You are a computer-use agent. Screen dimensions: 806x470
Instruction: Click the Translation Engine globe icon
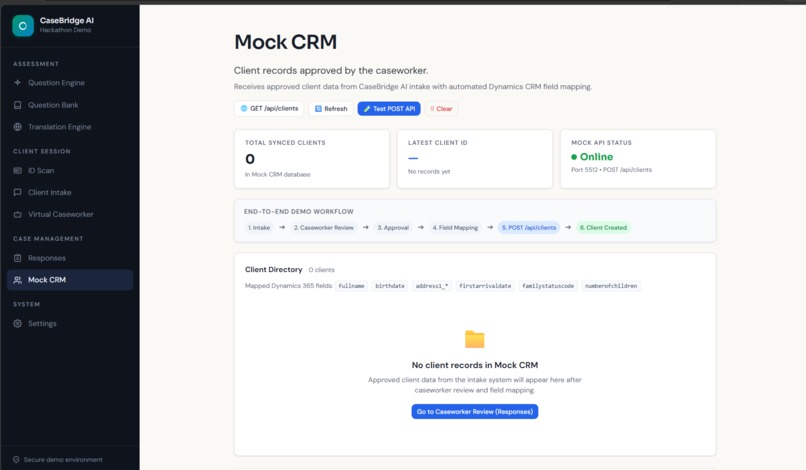tap(17, 127)
